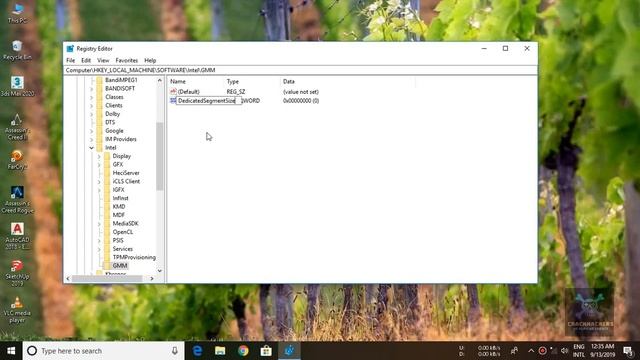Click the taskbar search box
The image size is (640, 360).
(x=104, y=351)
